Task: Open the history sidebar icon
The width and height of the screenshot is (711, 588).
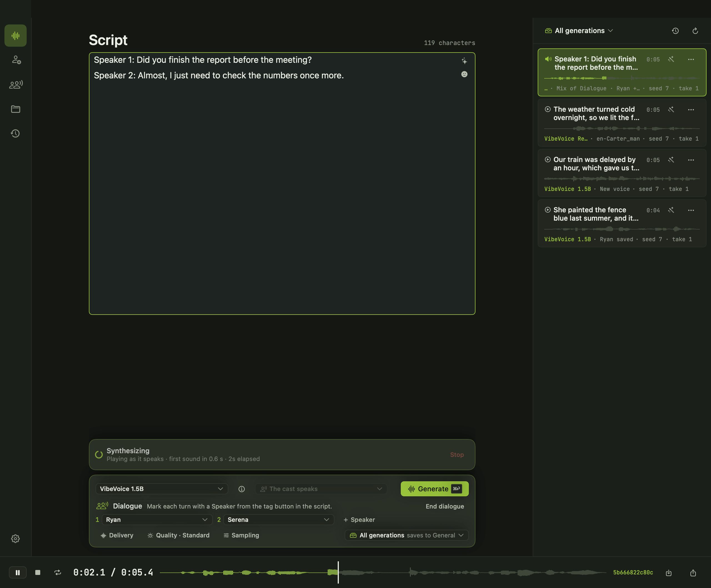Action: [16, 133]
